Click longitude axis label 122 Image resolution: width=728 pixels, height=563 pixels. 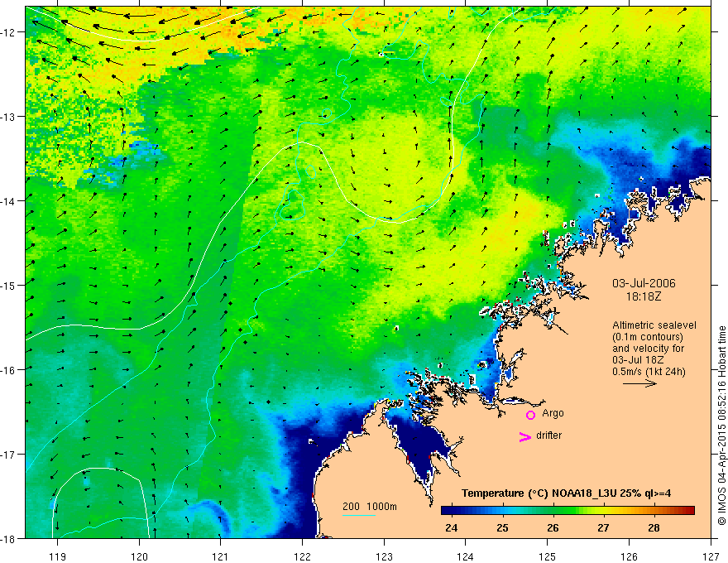(x=302, y=556)
